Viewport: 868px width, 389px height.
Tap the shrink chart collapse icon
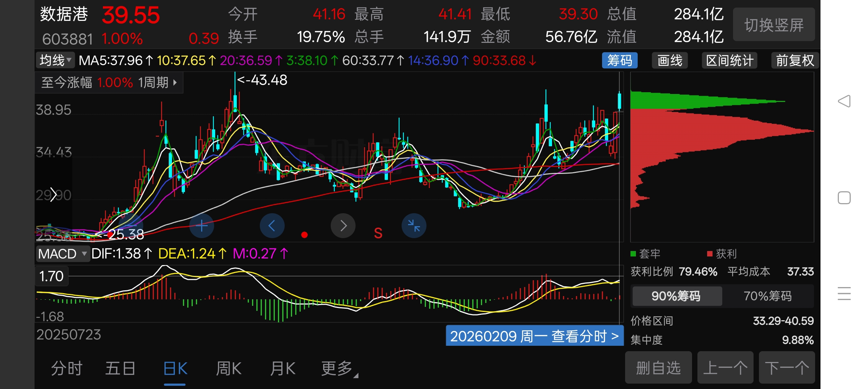tap(414, 226)
